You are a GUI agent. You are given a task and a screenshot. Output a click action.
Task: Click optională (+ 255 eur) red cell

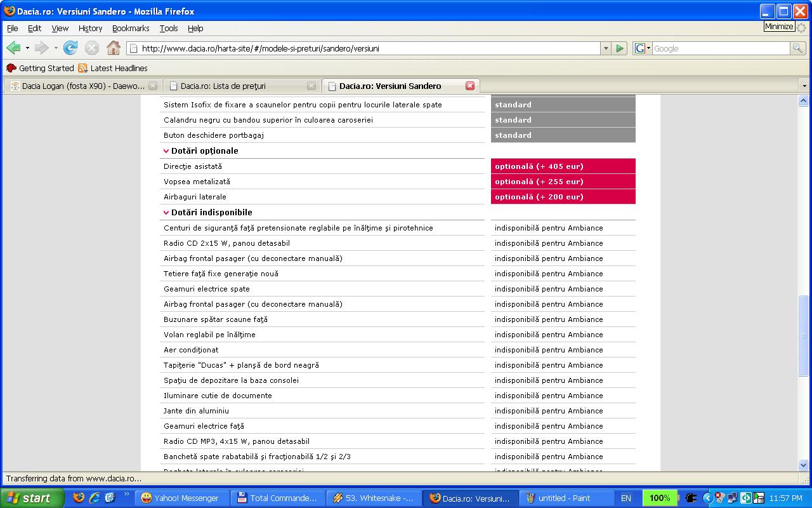click(563, 182)
